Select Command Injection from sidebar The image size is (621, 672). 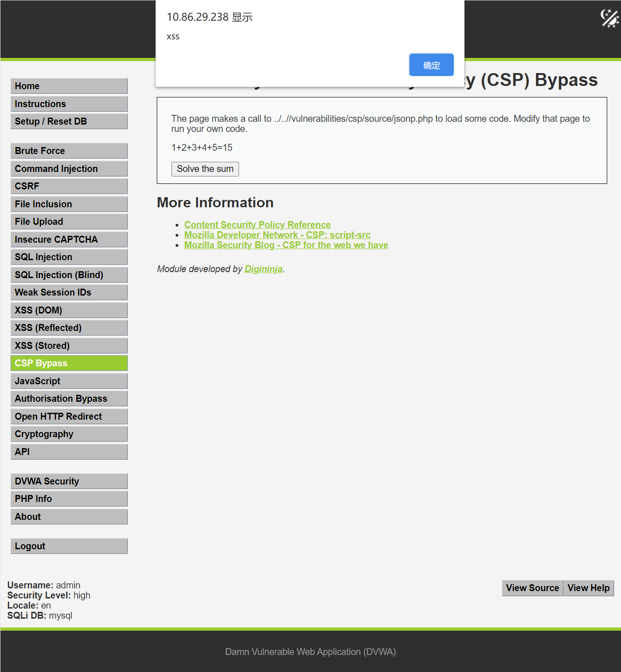point(69,169)
